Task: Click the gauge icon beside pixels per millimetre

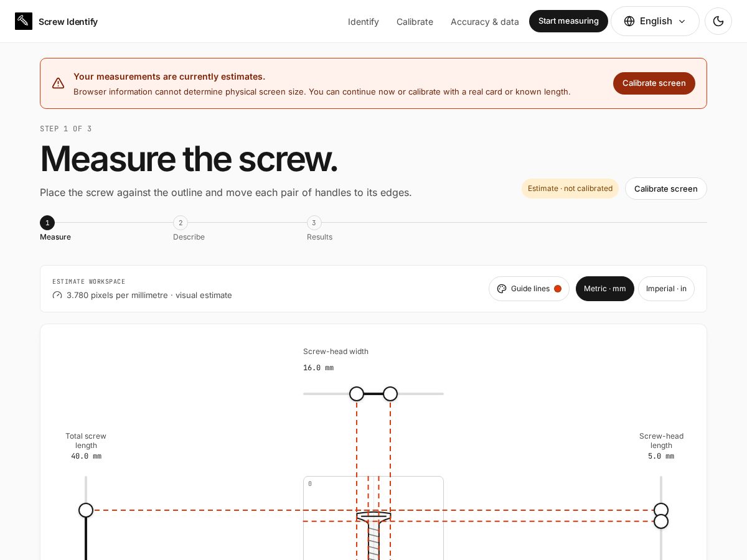Action: 57,295
